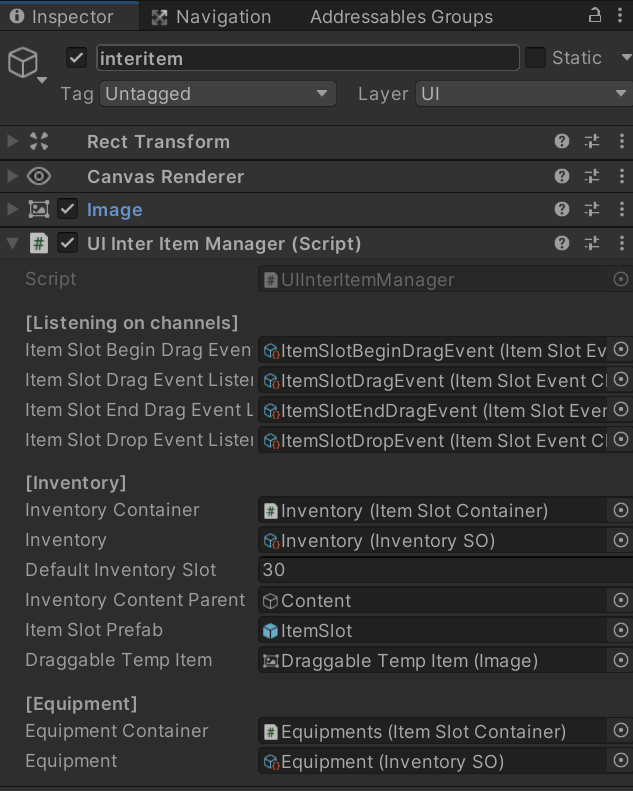
Task: Select the ItemSlotDropEvent reference field
Action: tap(434, 440)
